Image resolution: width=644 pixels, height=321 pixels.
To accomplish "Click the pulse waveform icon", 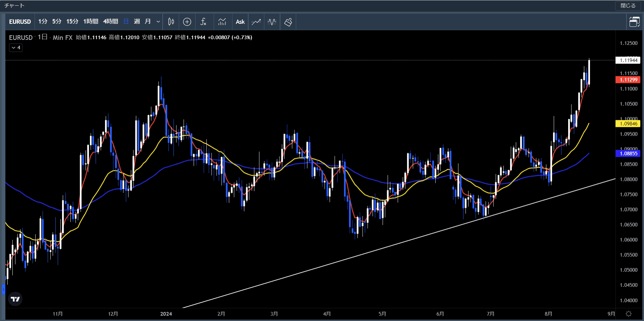I will [272, 22].
